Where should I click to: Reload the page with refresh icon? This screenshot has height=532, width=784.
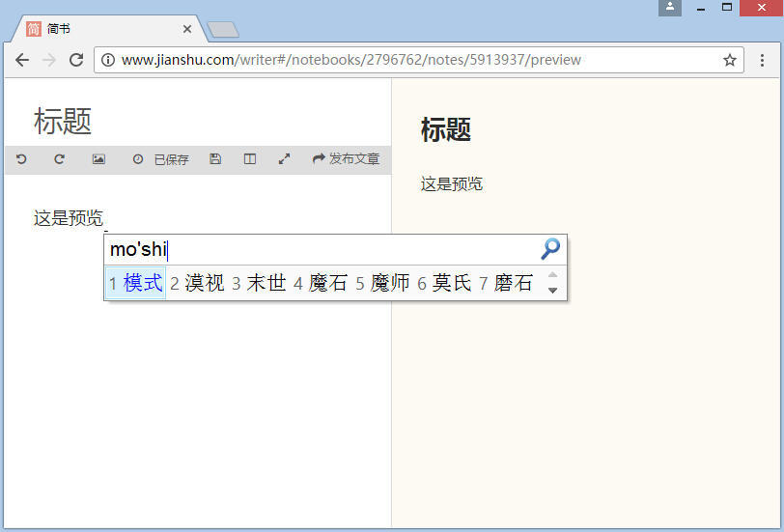(x=76, y=60)
